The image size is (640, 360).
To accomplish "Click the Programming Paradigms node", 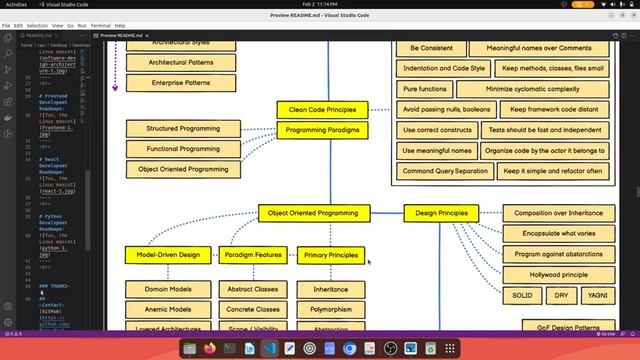I will (322, 130).
